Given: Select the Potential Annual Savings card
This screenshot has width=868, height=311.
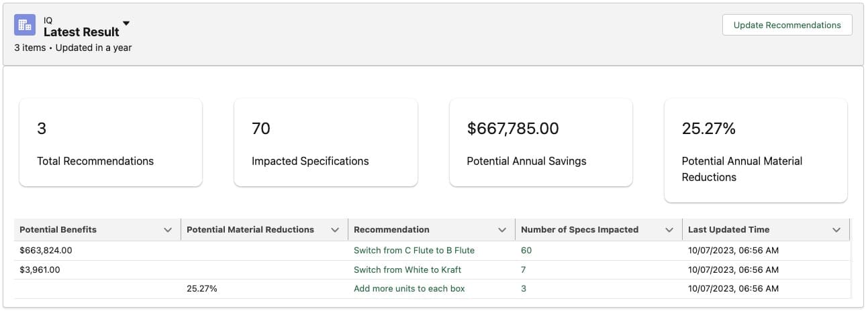Looking at the screenshot, I should pyautogui.click(x=540, y=143).
